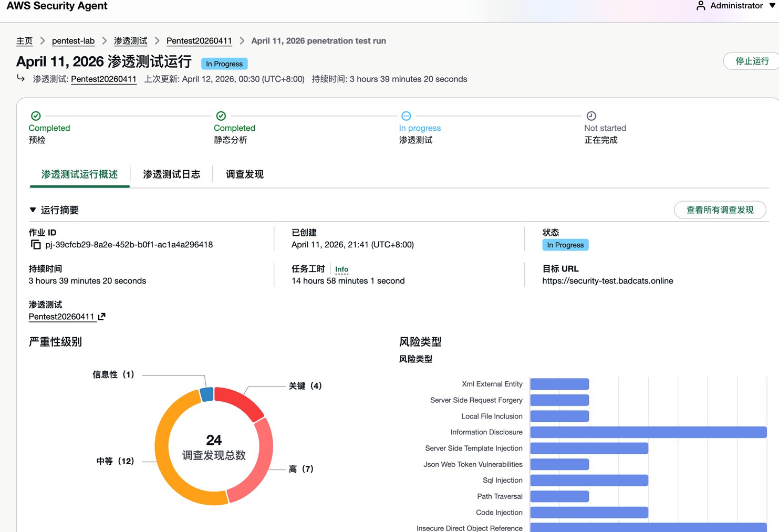The height and width of the screenshot is (532, 779).
Task: Go to pentest-lab in breadcrumb
Action: point(73,41)
